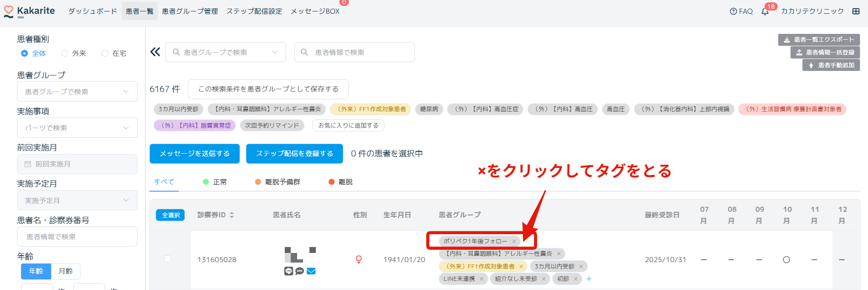Click ステップ配信を登録する button
This screenshot has width=868, height=290.
[x=294, y=154]
